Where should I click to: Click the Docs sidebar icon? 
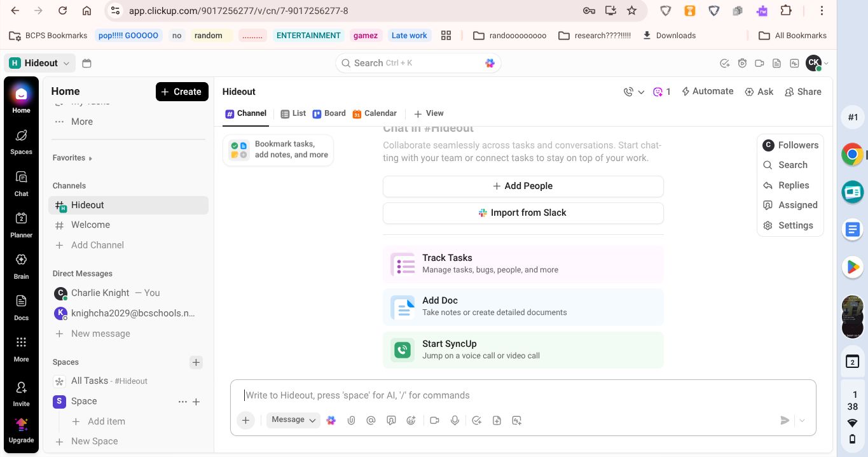tap(21, 306)
